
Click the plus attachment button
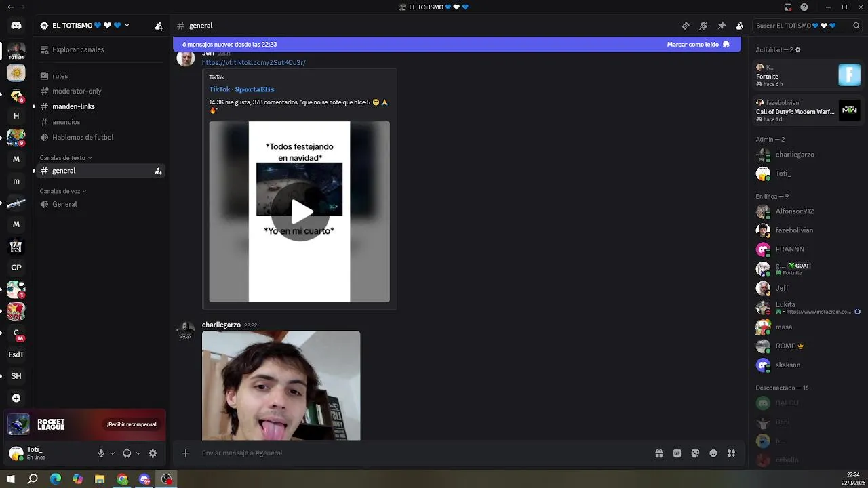pos(186,453)
